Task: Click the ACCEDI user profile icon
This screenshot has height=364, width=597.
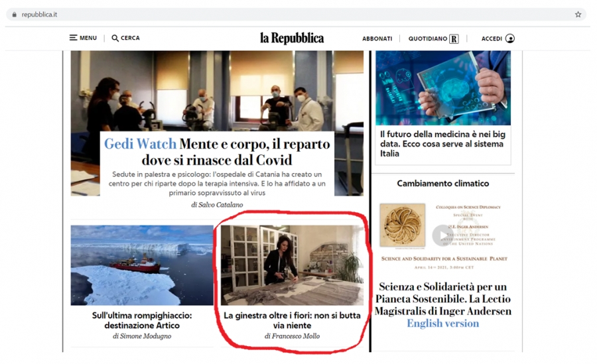Action: 510,38
